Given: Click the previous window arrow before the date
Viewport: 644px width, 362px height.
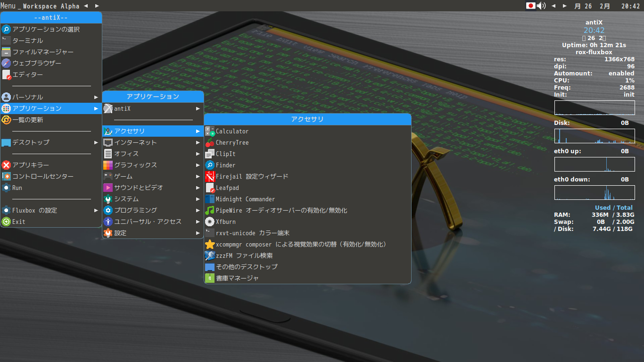Looking at the screenshot, I should (x=553, y=6).
